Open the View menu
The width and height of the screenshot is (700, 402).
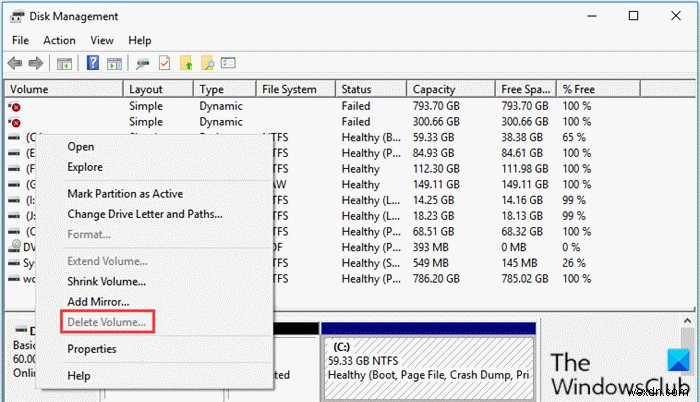pos(102,41)
